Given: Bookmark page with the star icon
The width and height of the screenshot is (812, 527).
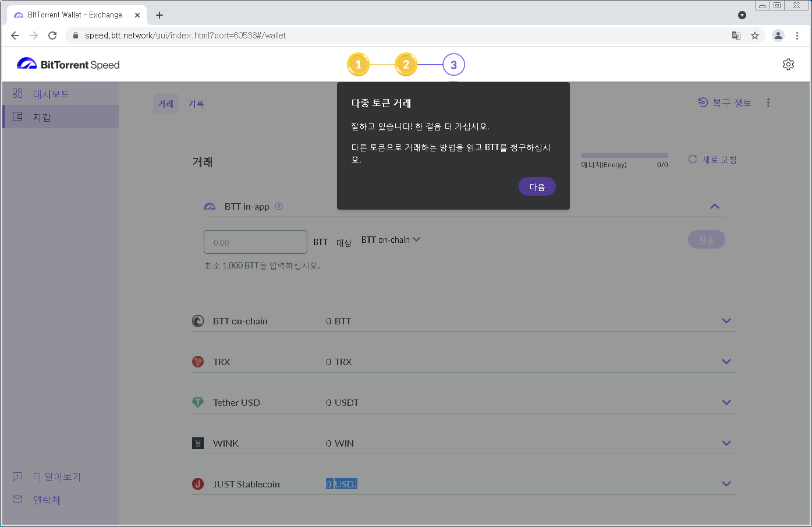Looking at the screenshot, I should pos(755,36).
